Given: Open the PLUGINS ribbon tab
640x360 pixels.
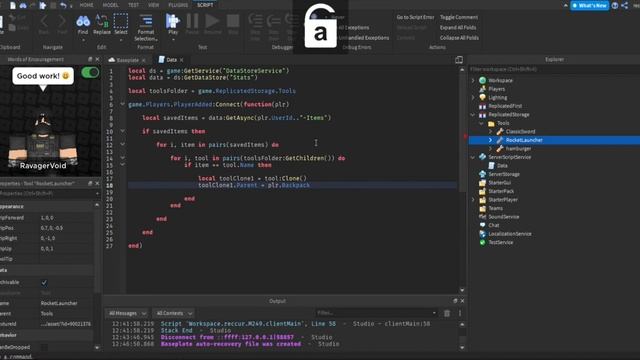Looking at the screenshot, I should [178, 5].
